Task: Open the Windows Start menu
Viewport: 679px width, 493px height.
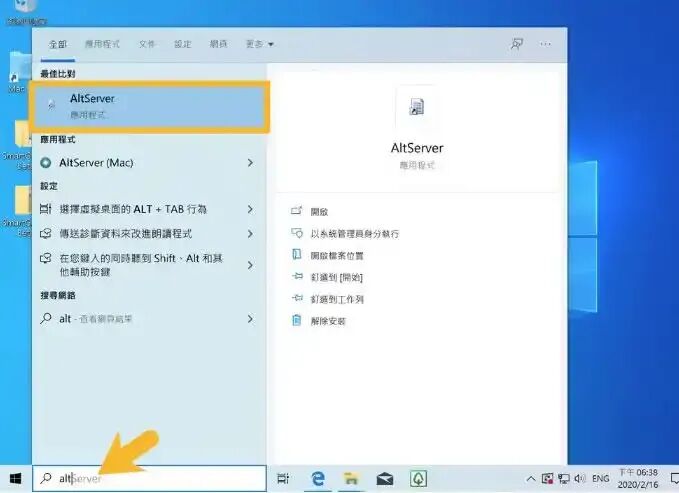Action: pyautogui.click(x=16, y=478)
